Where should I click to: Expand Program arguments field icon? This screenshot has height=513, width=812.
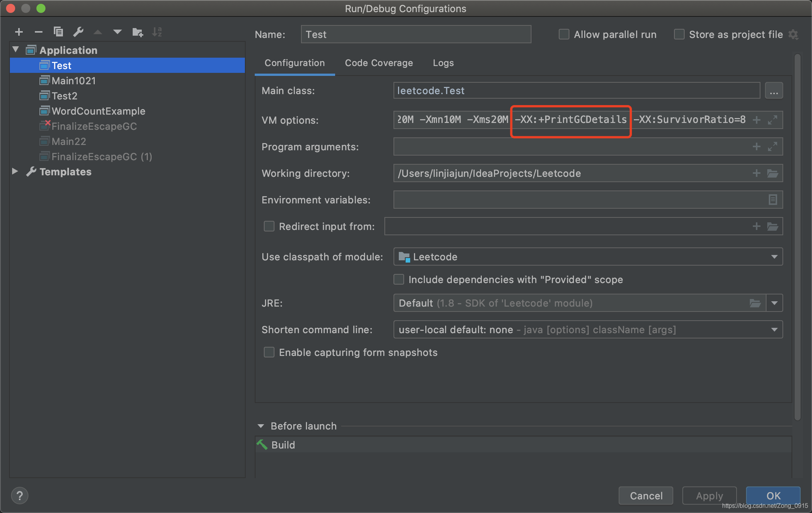coord(773,146)
